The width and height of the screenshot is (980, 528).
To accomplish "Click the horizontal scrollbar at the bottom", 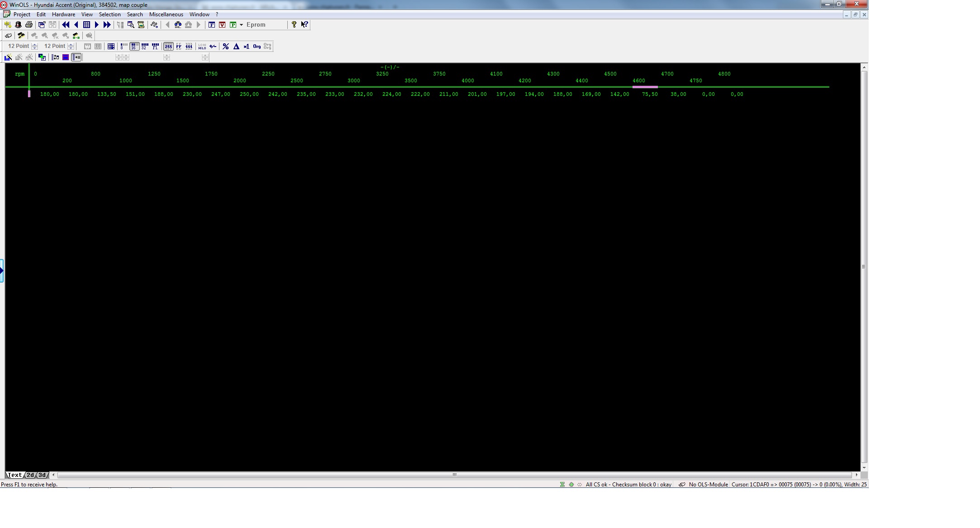I will click(454, 475).
